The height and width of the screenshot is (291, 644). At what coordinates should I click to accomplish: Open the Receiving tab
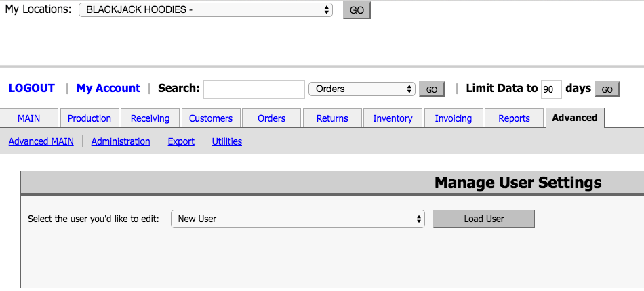tap(150, 118)
